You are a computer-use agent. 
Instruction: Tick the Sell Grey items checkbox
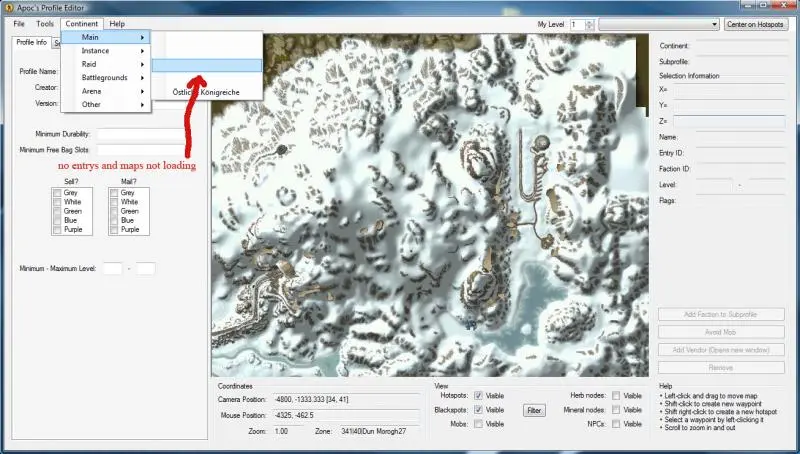pyautogui.click(x=56, y=193)
